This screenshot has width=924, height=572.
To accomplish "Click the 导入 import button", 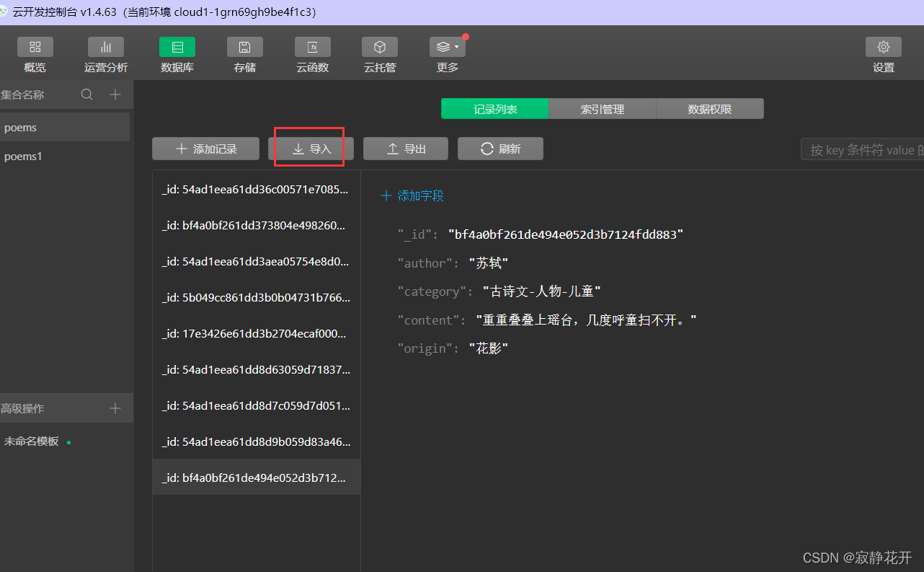I will [311, 149].
